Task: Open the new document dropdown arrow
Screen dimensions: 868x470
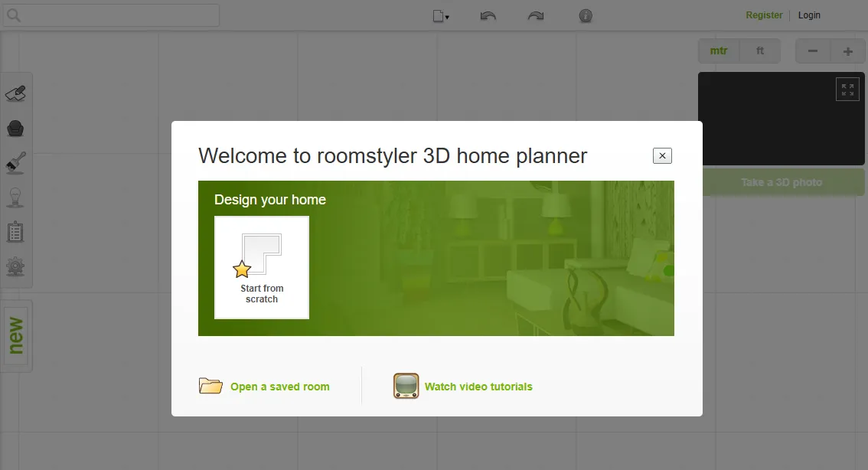Action: click(446, 17)
